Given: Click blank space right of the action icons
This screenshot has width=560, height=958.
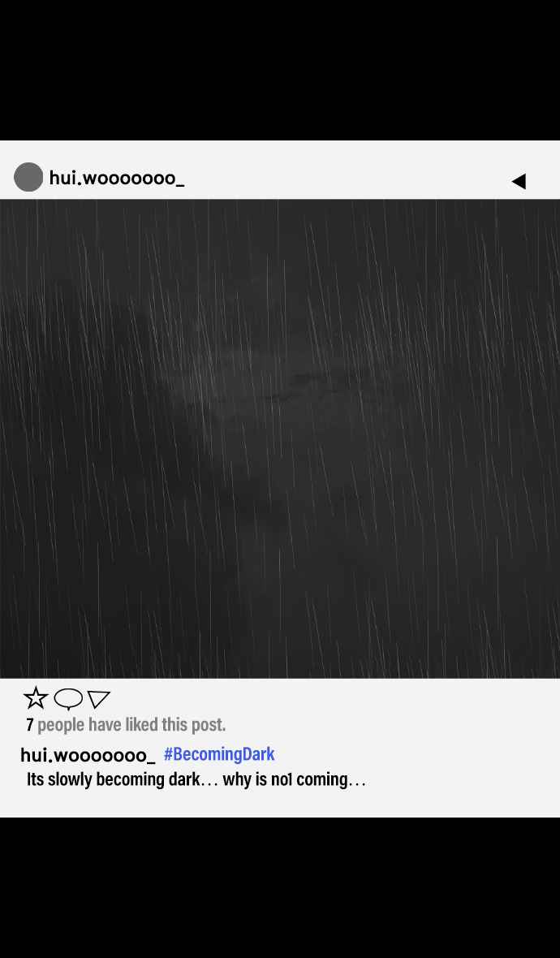Looking at the screenshot, I should pyautogui.click(x=333, y=698).
